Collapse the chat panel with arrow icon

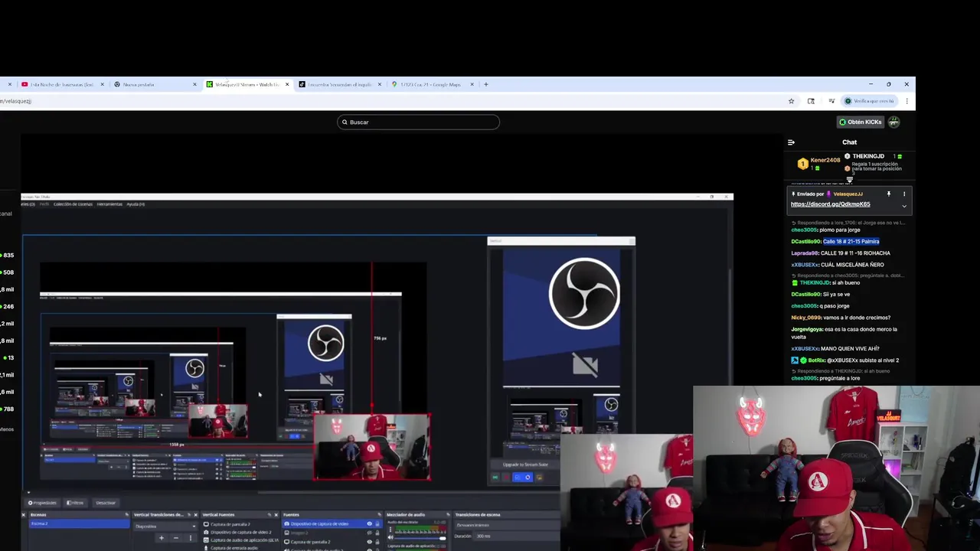coord(791,142)
